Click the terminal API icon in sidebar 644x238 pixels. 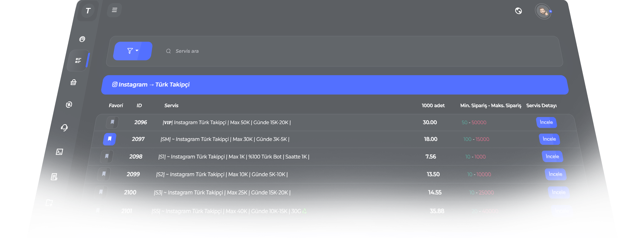[59, 152]
